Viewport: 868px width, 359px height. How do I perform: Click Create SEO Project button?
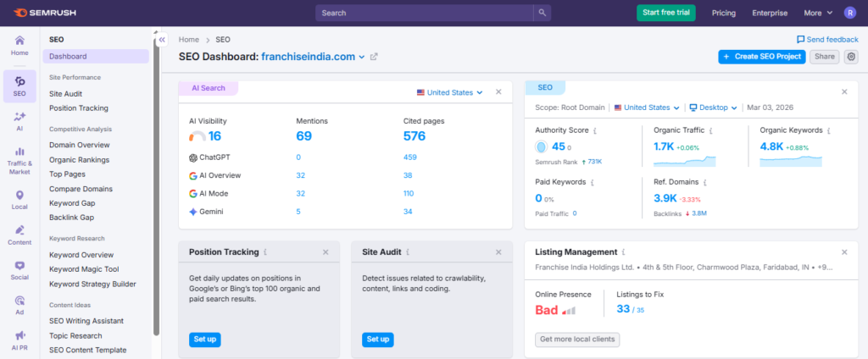(x=760, y=57)
